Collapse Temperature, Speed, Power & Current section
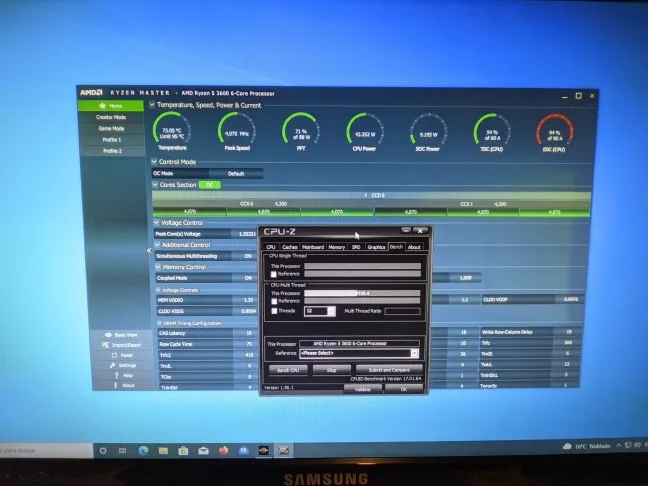 (152, 105)
